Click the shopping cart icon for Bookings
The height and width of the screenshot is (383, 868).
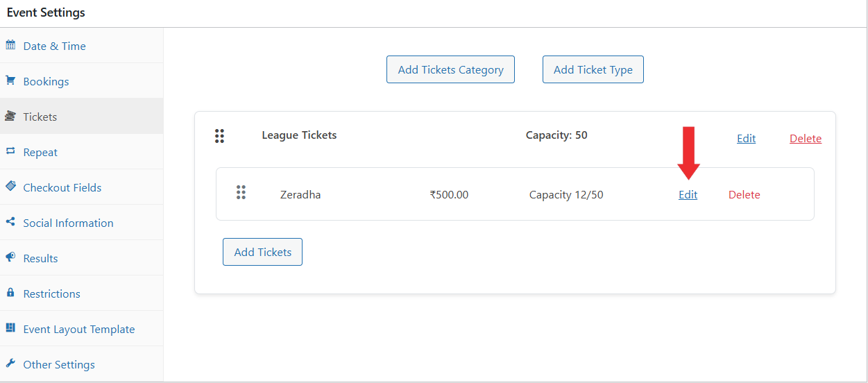(10, 80)
